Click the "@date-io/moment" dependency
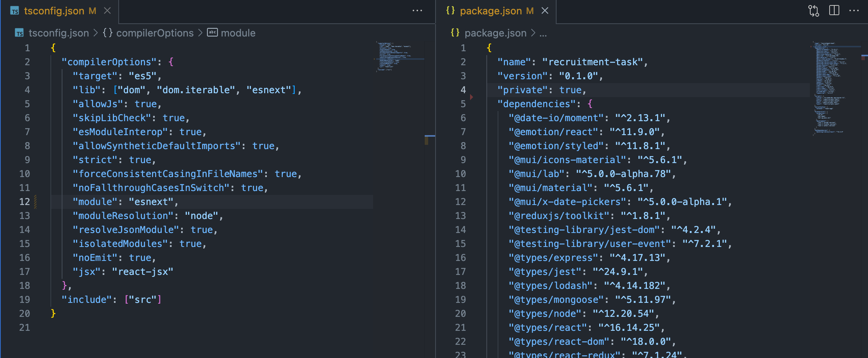The image size is (868, 358). [556, 118]
